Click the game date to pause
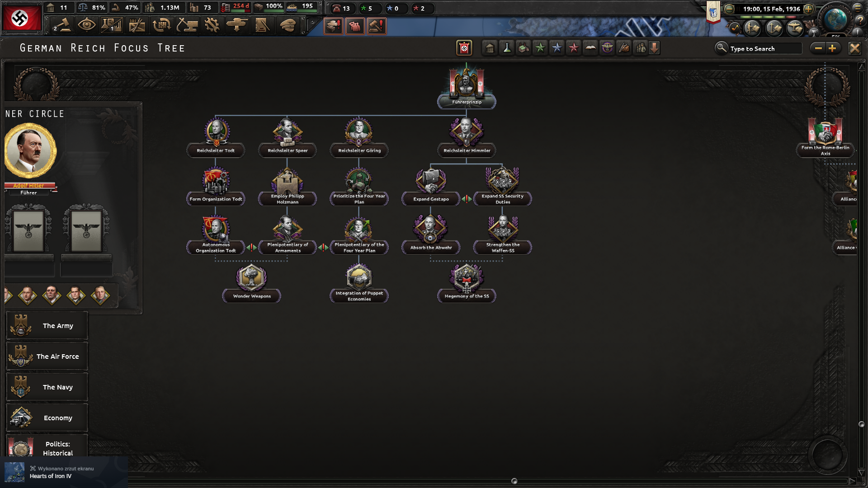The height and width of the screenshot is (488, 868). 771,9
